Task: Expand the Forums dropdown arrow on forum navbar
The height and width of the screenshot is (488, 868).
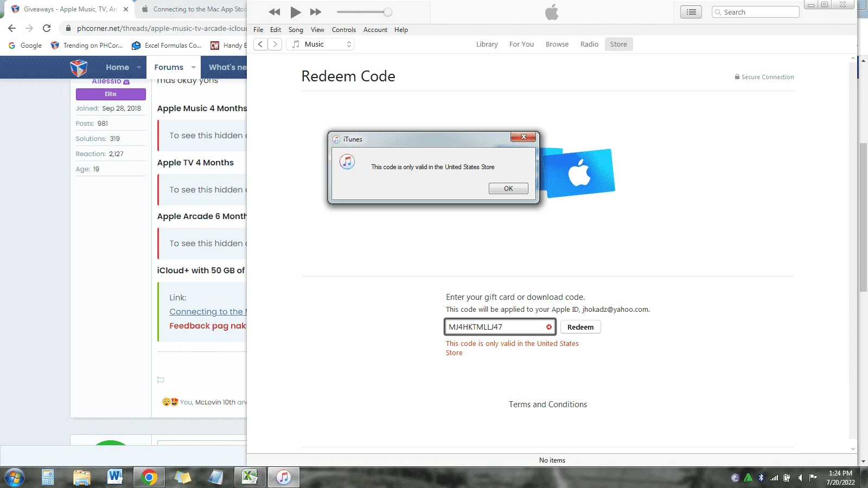Action: 193,67
